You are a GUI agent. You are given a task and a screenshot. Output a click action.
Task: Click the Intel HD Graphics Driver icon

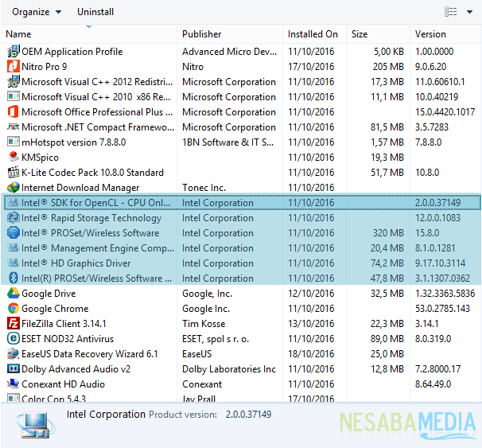14,263
